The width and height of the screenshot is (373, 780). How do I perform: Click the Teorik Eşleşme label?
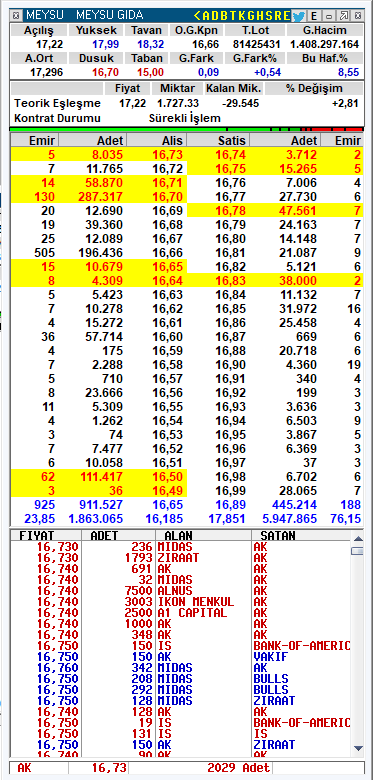coord(58,103)
